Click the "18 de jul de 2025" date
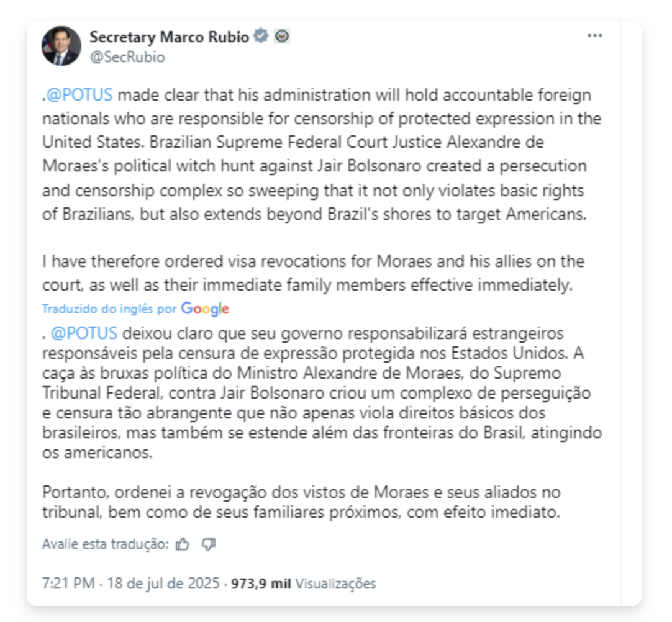 coord(163,584)
